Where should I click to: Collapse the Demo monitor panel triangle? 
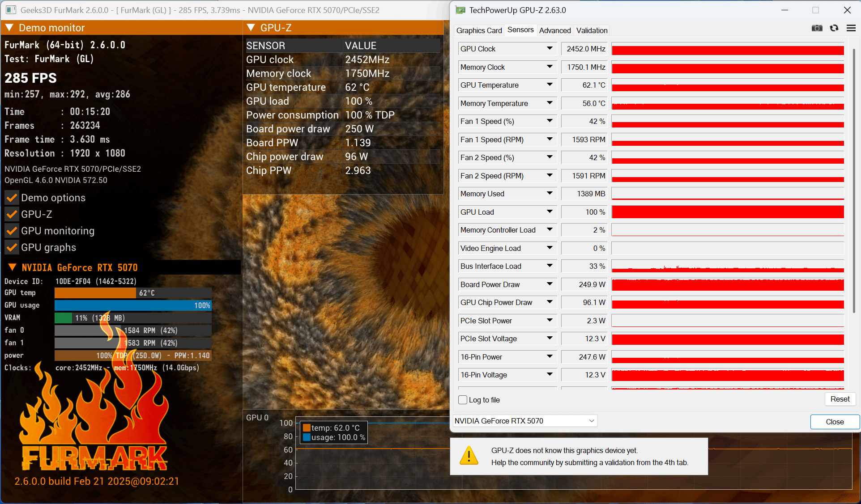tap(9, 28)
